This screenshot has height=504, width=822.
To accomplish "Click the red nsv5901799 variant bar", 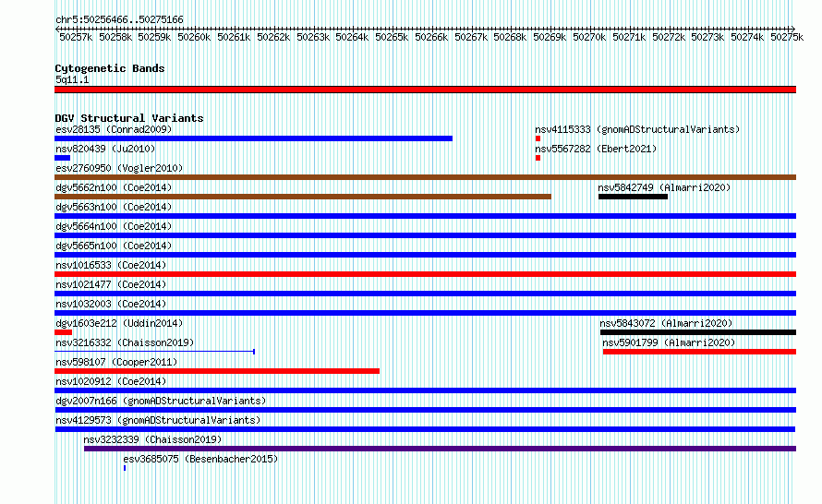I will pos(699,352).
